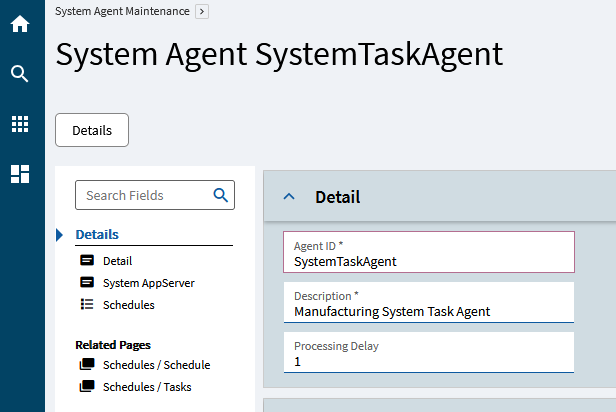The width and height of the screenshot is (616, 412).
Task: Click the System Agent SystemTaskAgent page title
Action: click(x=279, y=55)
